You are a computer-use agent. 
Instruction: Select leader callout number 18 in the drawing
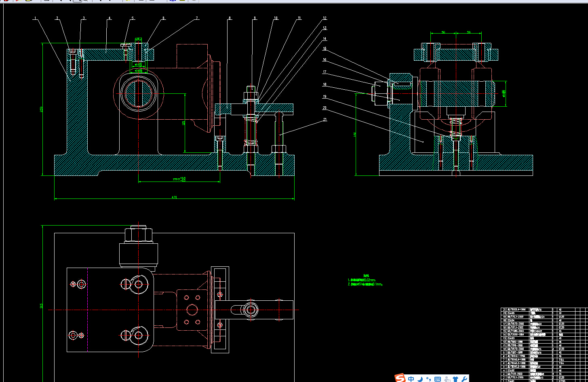(325, 84)
